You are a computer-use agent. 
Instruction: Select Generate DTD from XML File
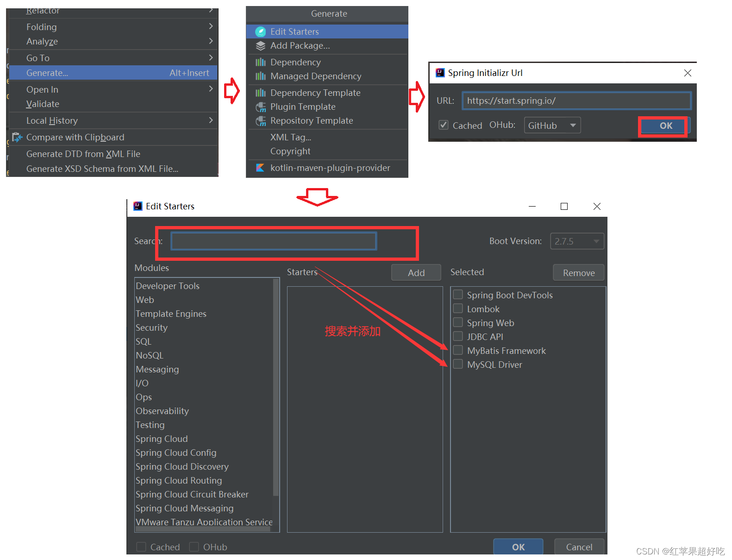pos(113,154)
